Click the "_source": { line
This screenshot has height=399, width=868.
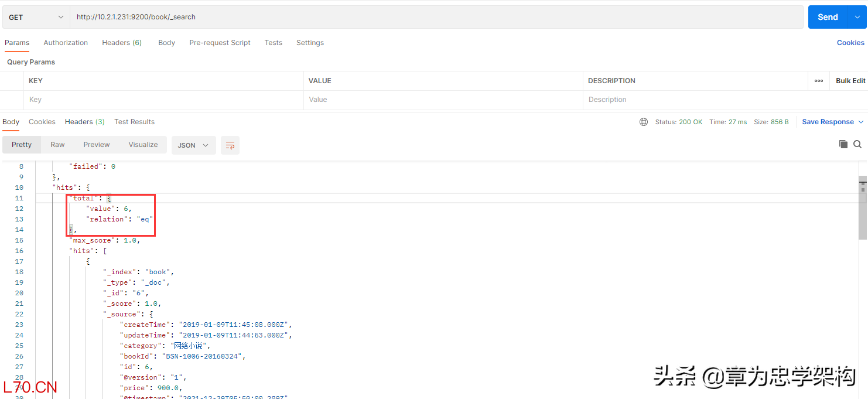coord(128,314)
